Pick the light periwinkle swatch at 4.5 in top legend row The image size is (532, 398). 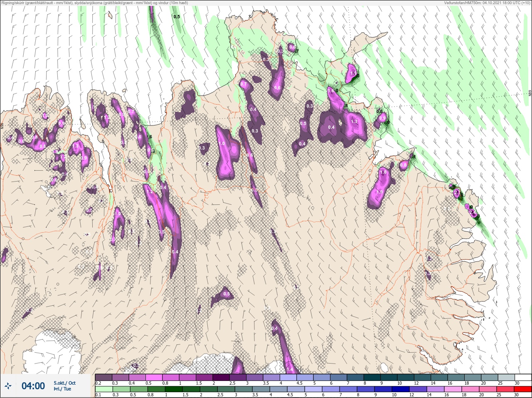click(x=306, y=377)
